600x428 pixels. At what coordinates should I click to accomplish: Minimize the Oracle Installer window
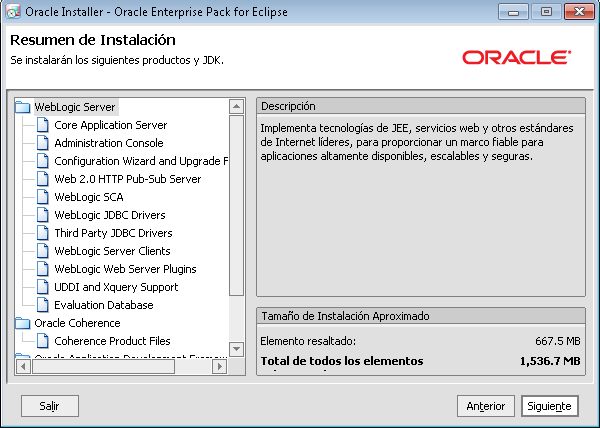pyautogui.click(x=513, y=12)
